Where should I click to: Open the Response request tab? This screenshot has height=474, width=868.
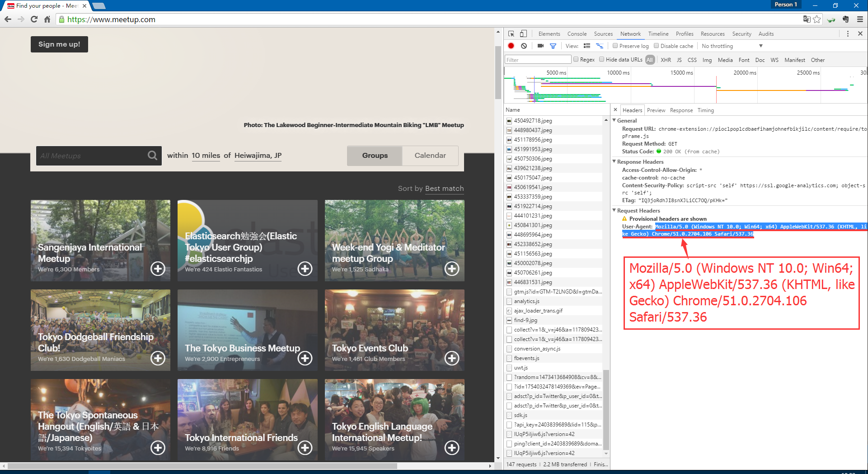pyautogui.click(x=681, y=110)
